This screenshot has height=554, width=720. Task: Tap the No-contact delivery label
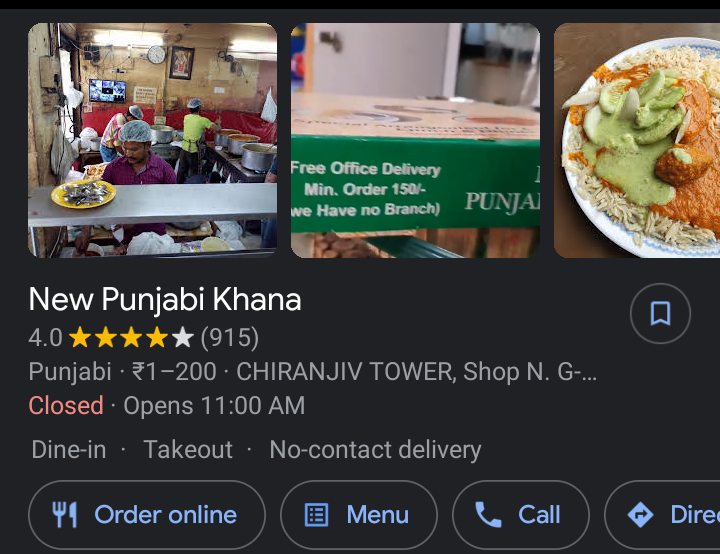coord(375,449)
